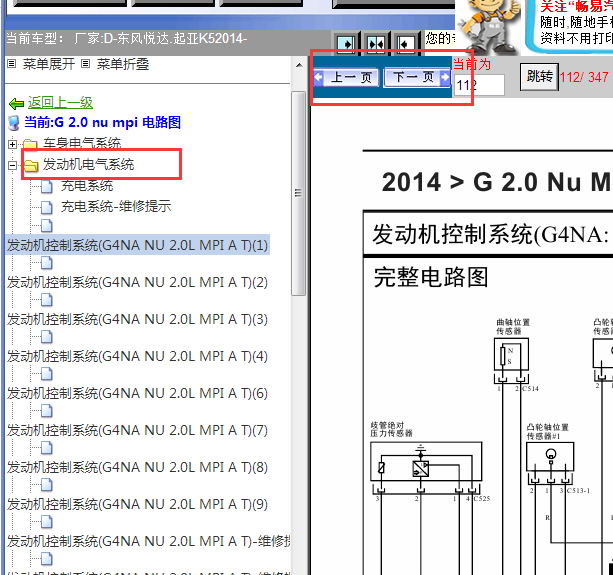Click the page icon above item (8)

47,448
